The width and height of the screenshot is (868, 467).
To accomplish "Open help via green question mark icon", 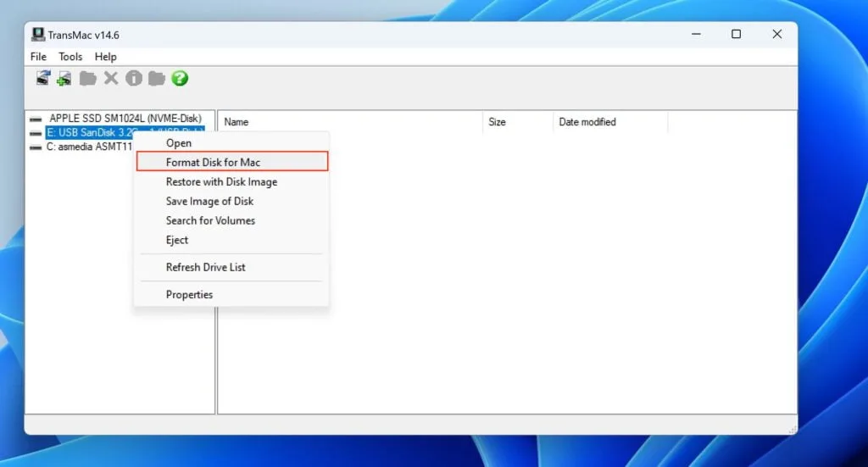I will coord(180,78).
